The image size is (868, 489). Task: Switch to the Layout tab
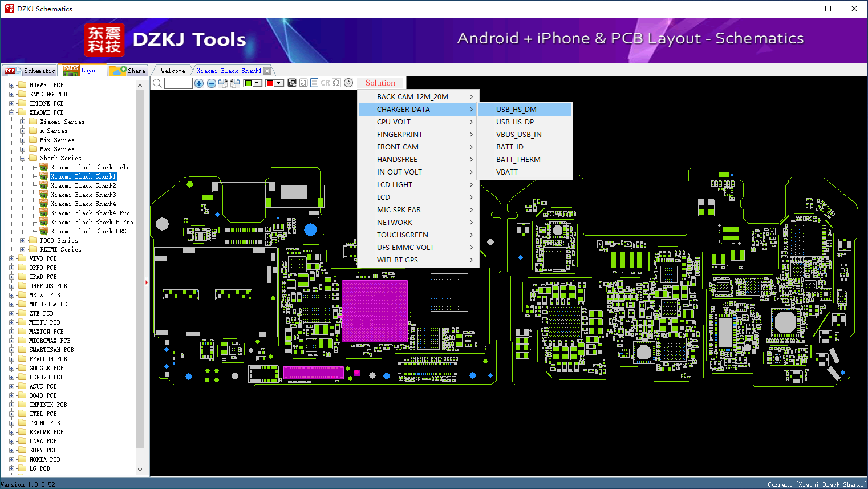(83, 70)
